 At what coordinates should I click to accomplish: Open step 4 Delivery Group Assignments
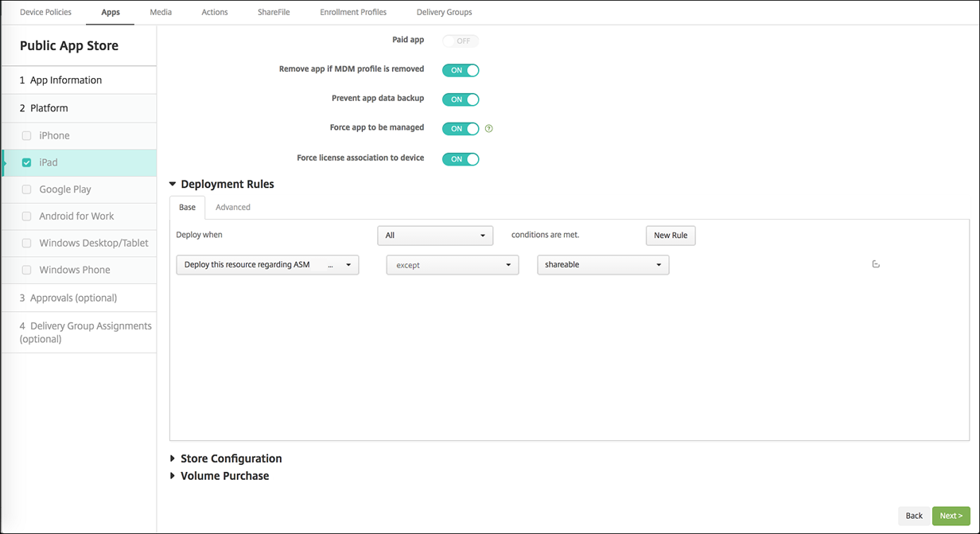[79, 332]
